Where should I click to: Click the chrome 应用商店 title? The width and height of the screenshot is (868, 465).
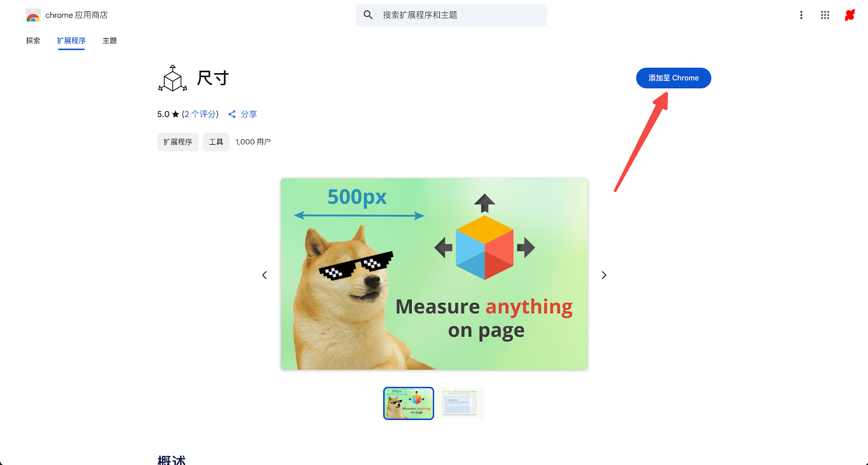tap(76, 15)
